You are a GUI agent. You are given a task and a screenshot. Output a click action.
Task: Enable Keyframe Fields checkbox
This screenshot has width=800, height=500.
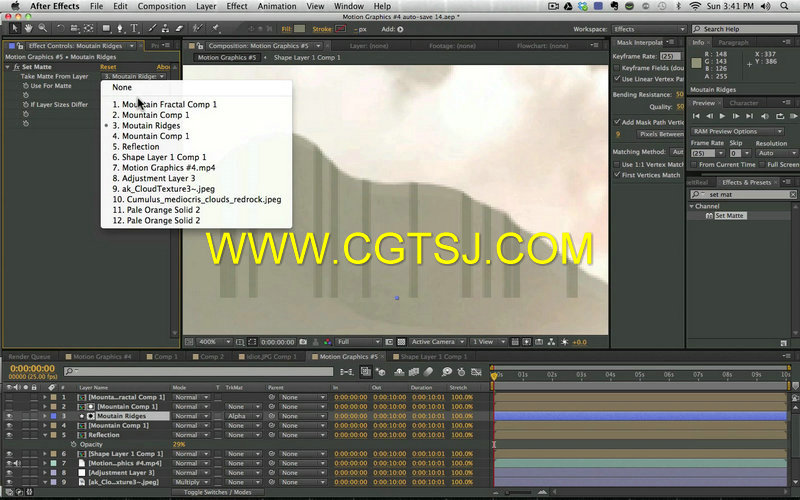617,67
